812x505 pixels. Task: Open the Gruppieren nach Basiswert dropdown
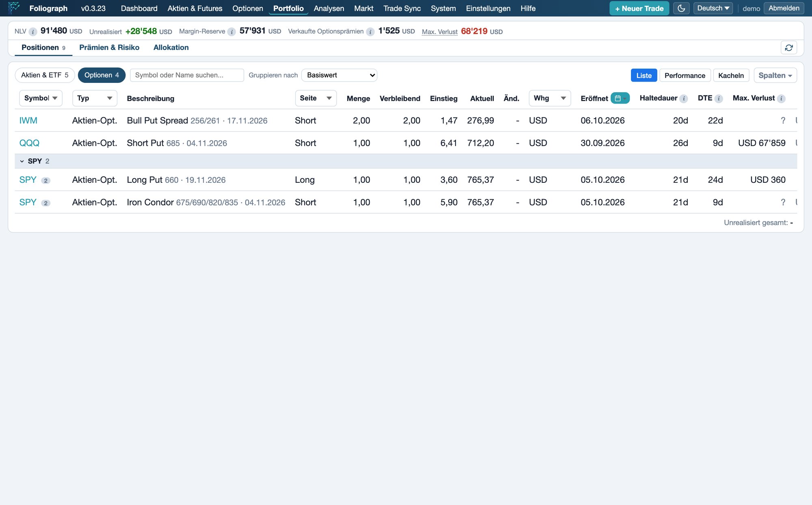339,75
